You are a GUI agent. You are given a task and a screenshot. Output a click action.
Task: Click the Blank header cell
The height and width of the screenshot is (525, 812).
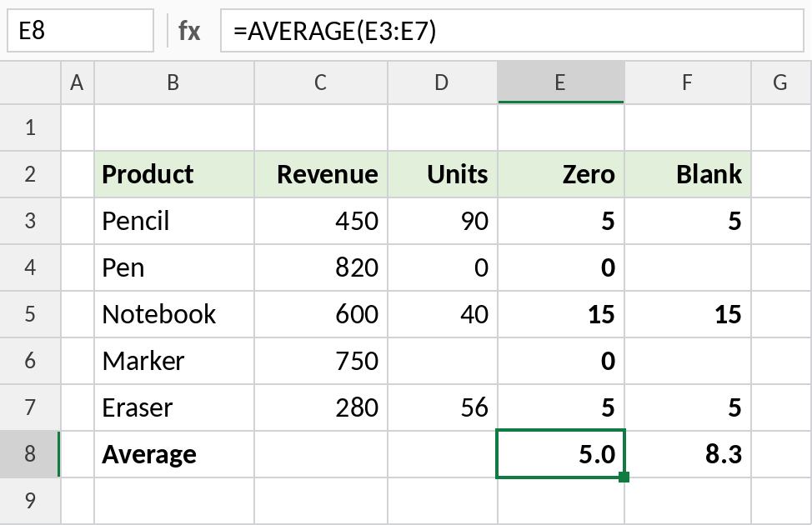687,174
